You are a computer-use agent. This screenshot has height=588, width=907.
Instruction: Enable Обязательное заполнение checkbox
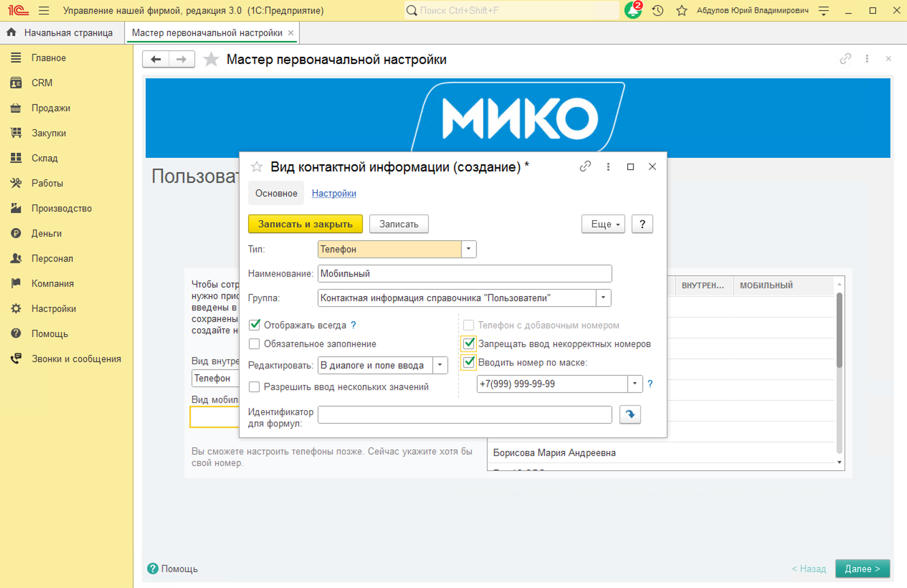pyautogui.click(x=254, y=343)
